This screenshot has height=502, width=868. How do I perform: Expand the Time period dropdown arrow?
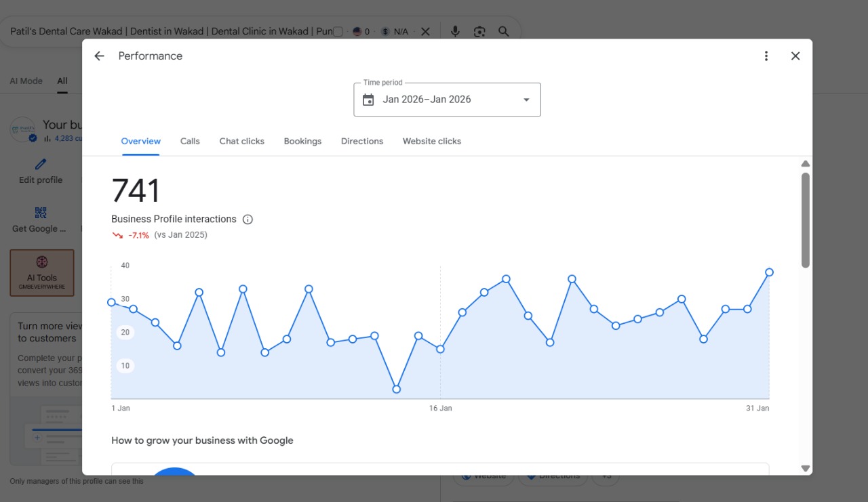click(526, 100)
